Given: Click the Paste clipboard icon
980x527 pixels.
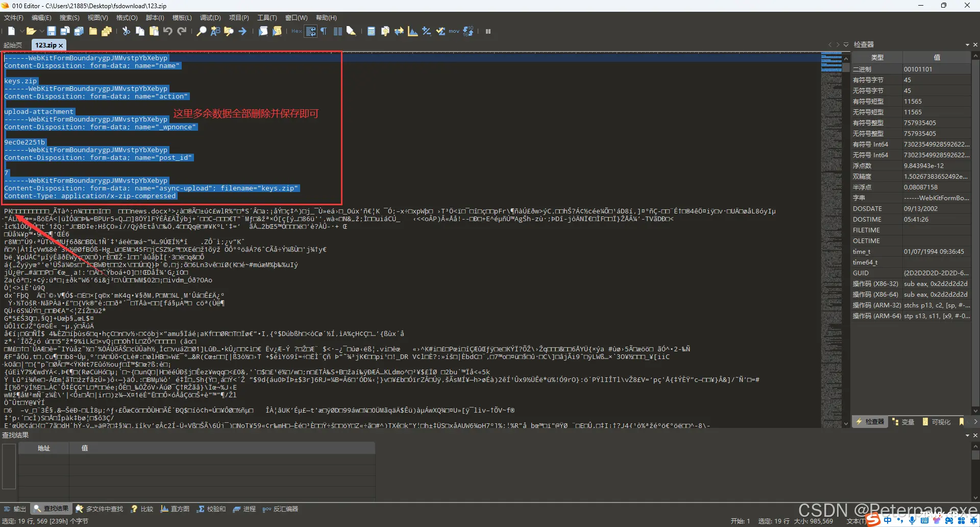Looking at the screenshot, I should coord(154,31).
